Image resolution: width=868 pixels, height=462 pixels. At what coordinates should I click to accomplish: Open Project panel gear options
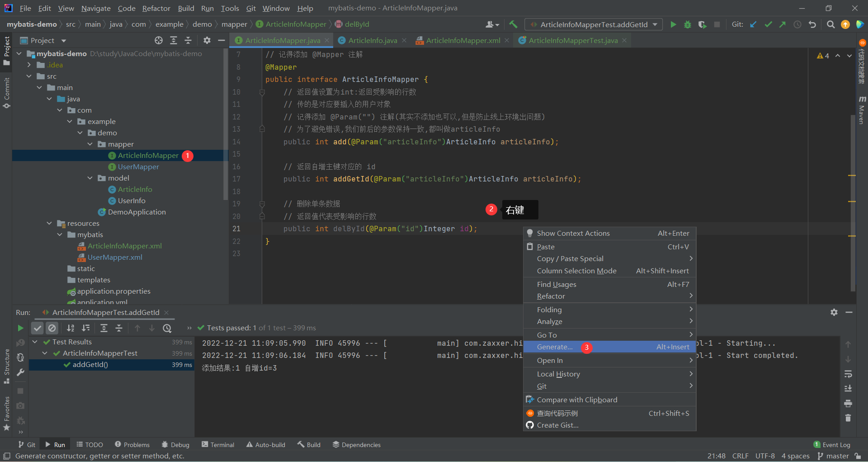pos(207,40)
